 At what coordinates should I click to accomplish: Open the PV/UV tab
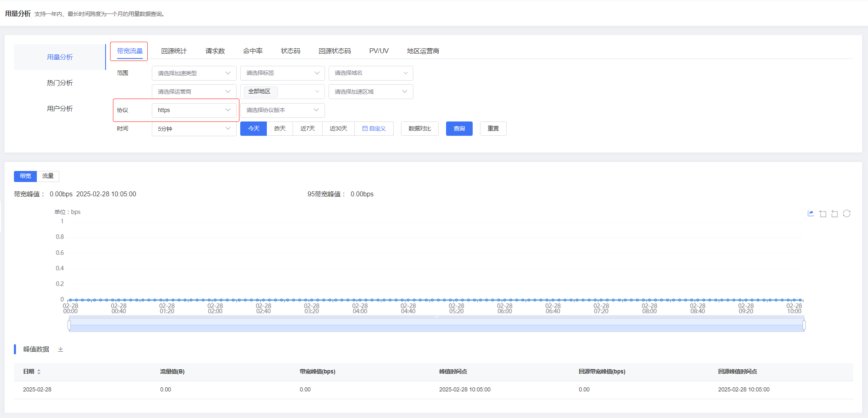pos(379,51)
